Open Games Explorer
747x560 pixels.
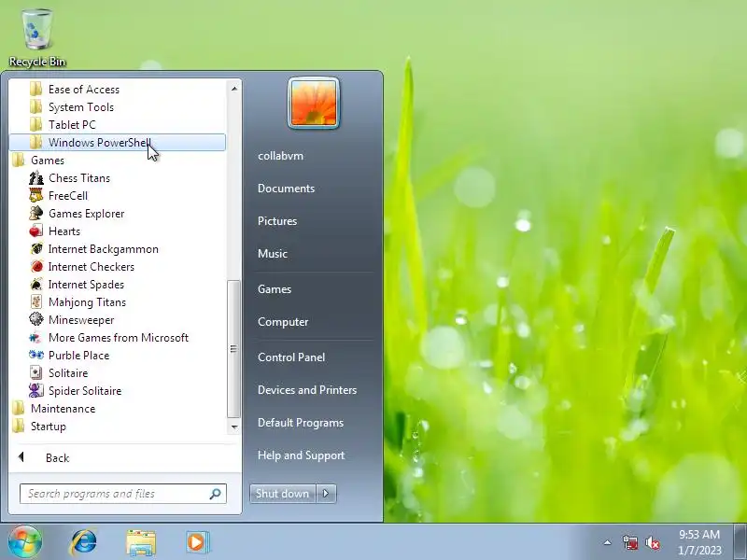(x=86, y=214)
